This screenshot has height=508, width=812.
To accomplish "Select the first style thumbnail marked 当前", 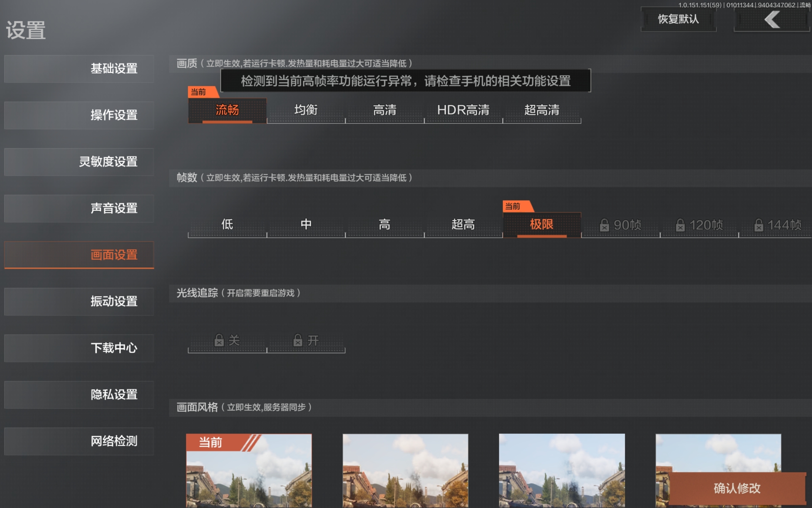I will point(249,471).
